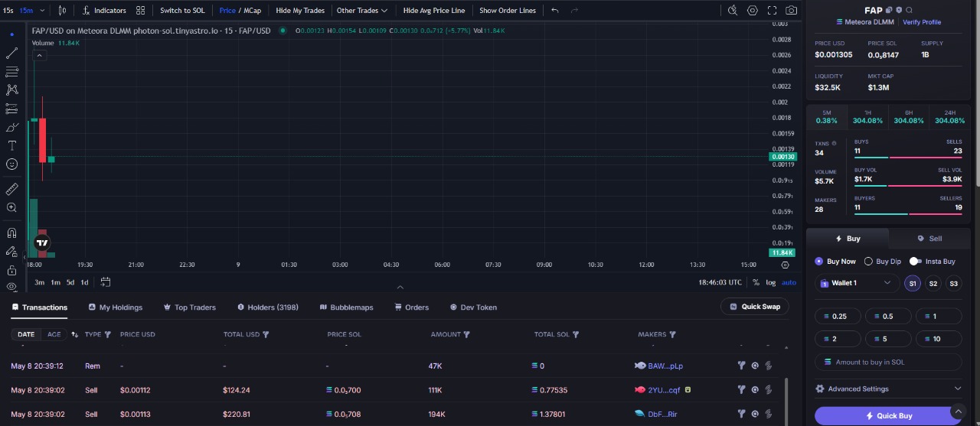
Task: Open the chart layout grid selector
Action: point(140,11)
